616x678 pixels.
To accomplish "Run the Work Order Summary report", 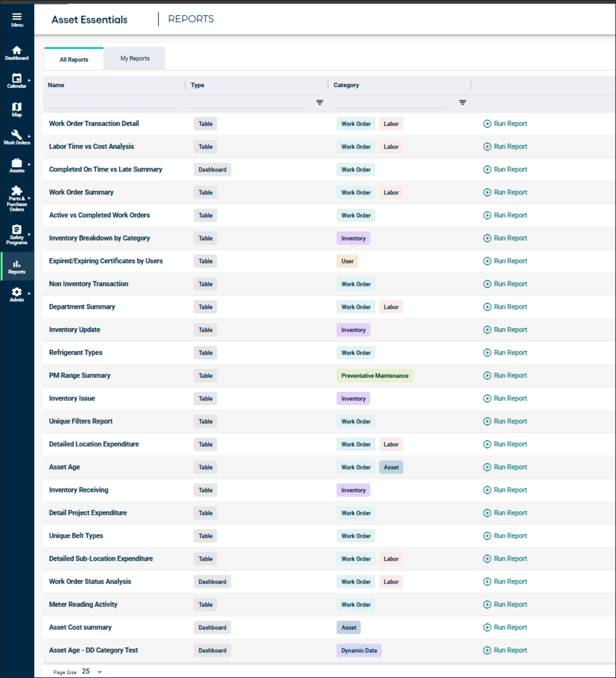I will [x=505, y=192].
